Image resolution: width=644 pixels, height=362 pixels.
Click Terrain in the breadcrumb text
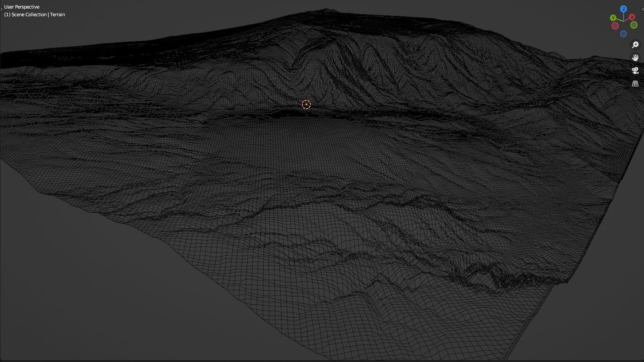point(58,15)
